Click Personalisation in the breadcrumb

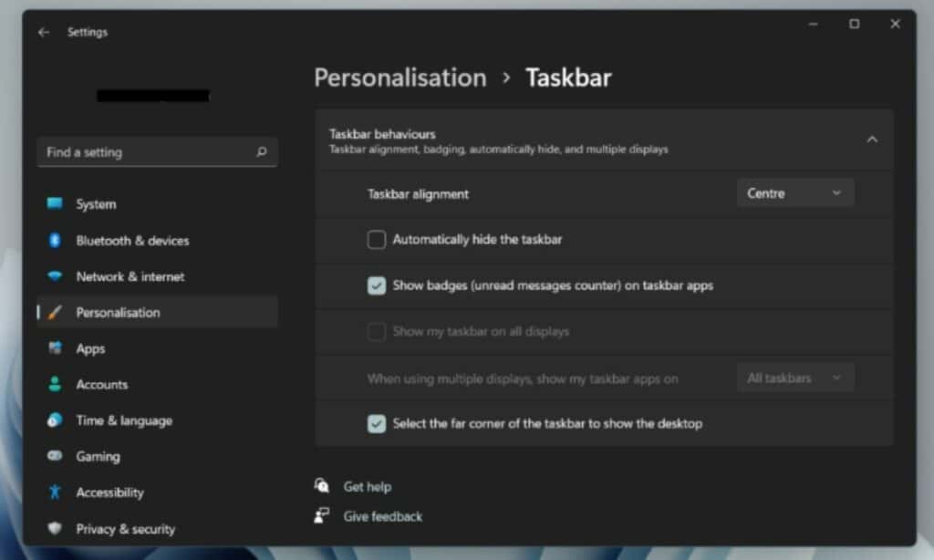400,78
